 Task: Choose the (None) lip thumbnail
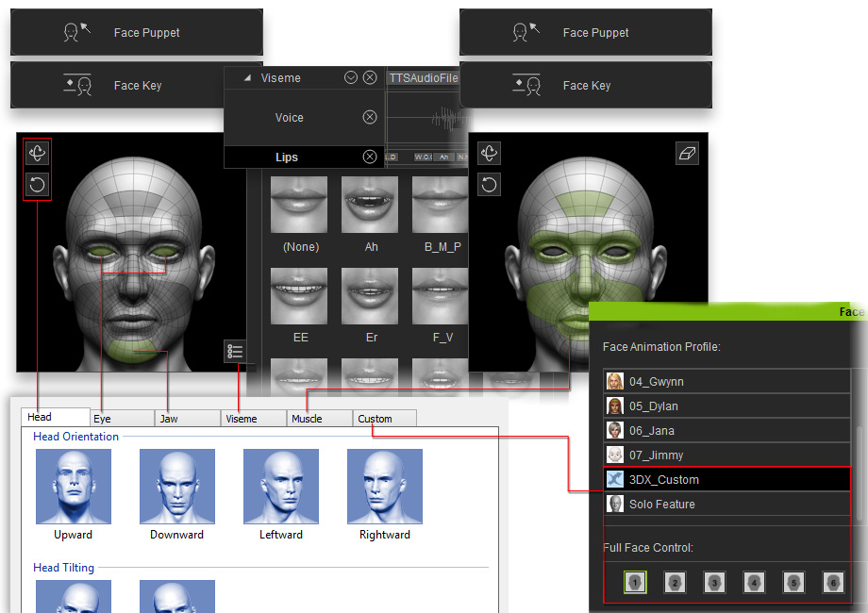299,205
